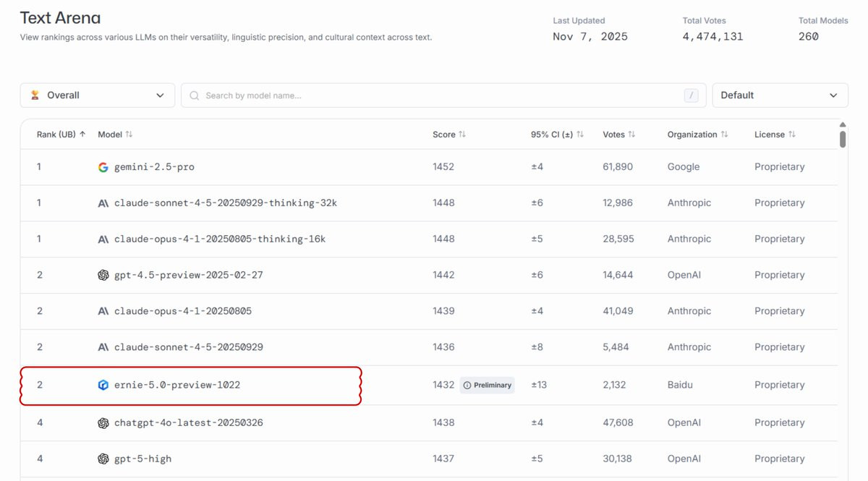Click the trophy icon in Overall dropdown
Screen dimensions: 868x481
coord(35,95)
